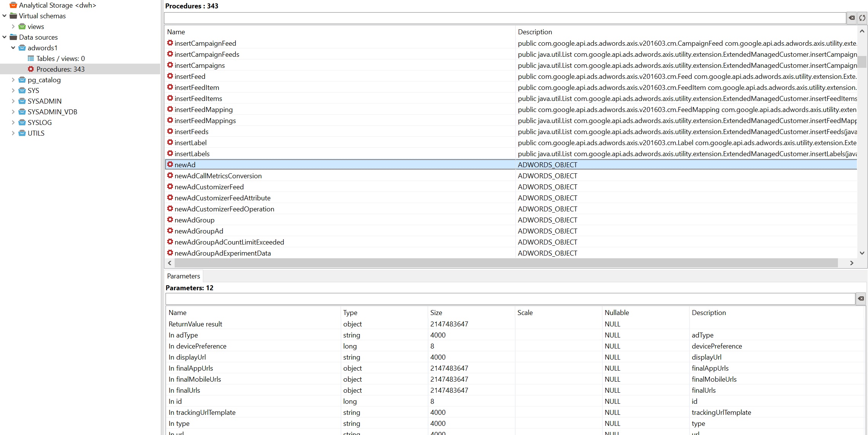Clear the procedures filter field
This screenshot has width=868, height=435.
pos(852,18)
